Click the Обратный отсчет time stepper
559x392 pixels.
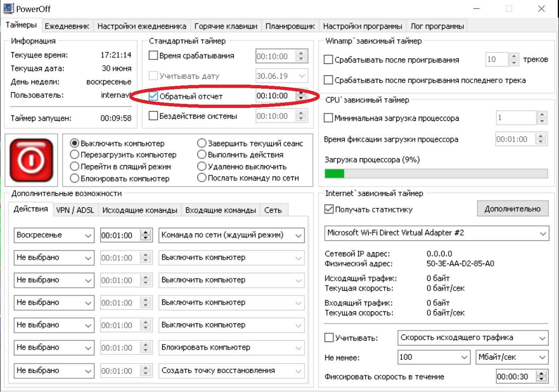coord(301,96)
